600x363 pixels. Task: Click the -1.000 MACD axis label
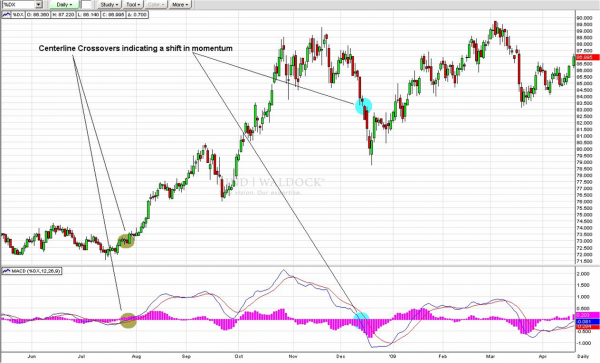click(x=583, y=343)
